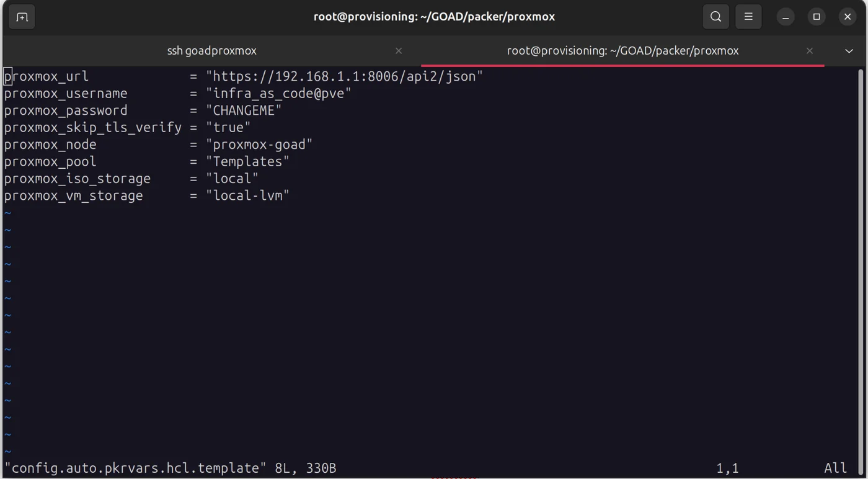Click the terminal search icon
Screen dimensions: 868x479
(x=715, y=17)
